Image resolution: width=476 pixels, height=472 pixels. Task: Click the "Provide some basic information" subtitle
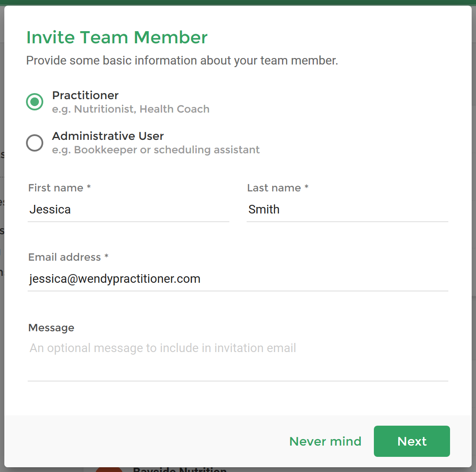tap(182, 61)
